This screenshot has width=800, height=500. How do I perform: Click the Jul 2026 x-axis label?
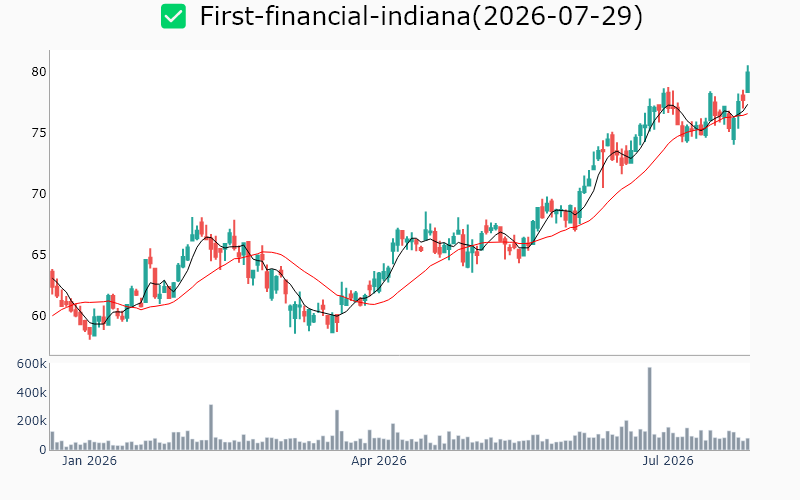click(x=668, y=461)
